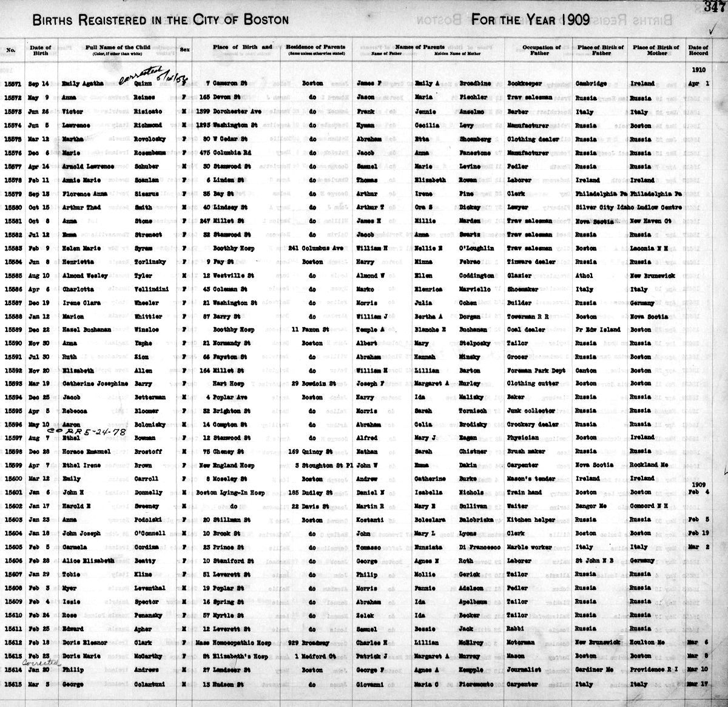Click the occupation 'Tinware dealer'
This screenshot has width=728, height=707.
pyautogui.click(x=530, y=262)
